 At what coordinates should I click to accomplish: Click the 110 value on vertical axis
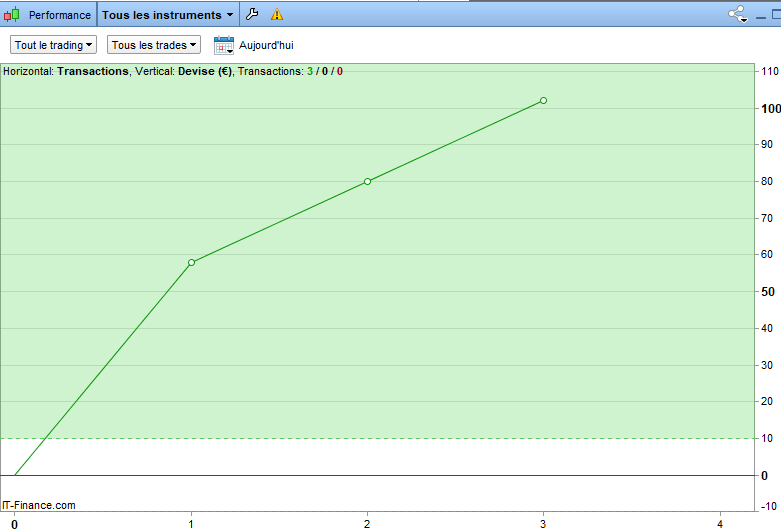pyautogui.click(x=770, y=71)
